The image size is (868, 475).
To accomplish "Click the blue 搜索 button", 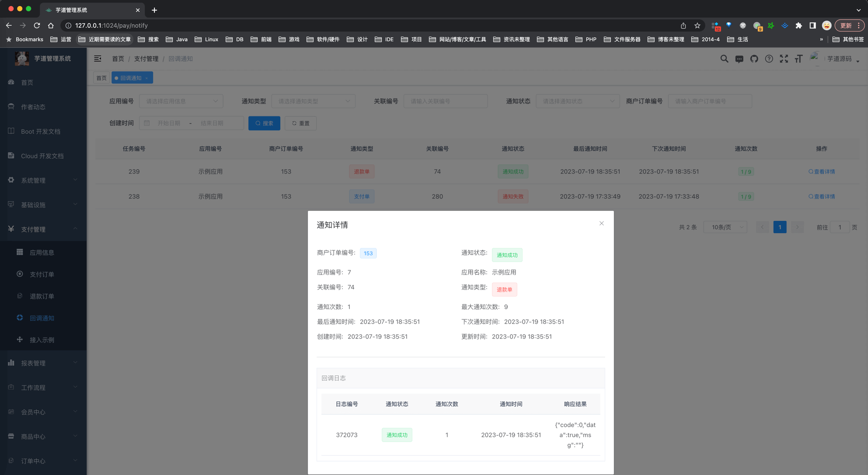I will [264, 123].
